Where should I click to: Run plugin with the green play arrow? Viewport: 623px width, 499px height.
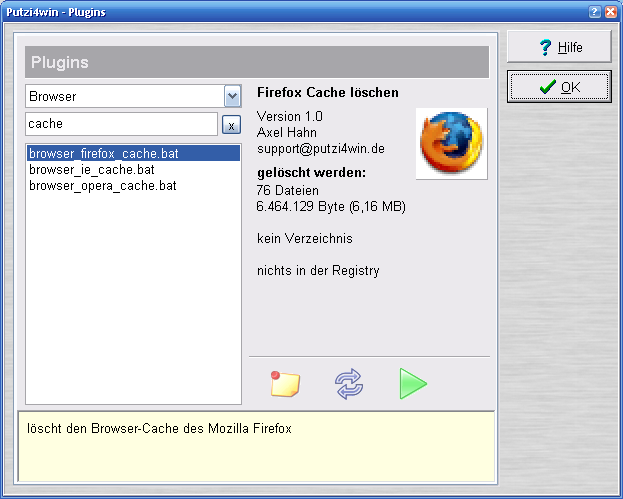pos(413,383)
